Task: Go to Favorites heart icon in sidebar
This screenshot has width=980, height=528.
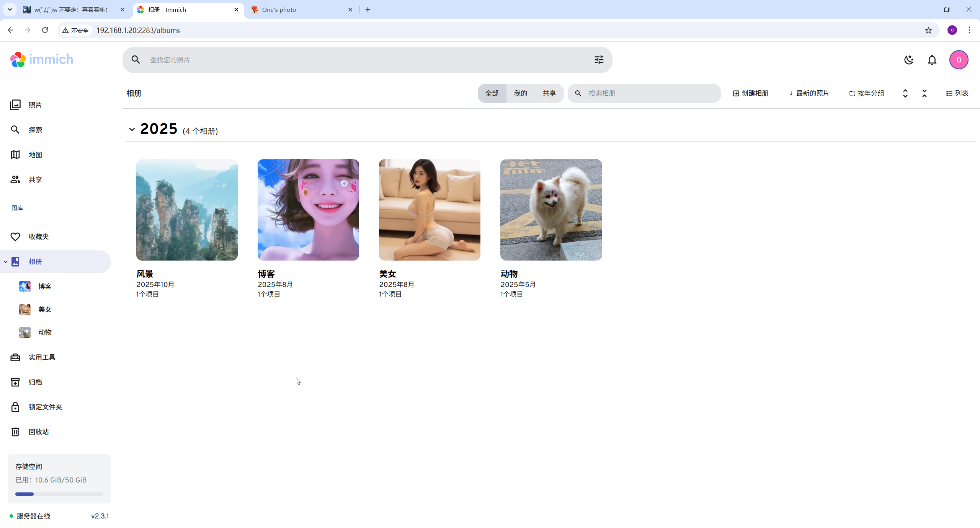Action: click(x=15, y=237)
